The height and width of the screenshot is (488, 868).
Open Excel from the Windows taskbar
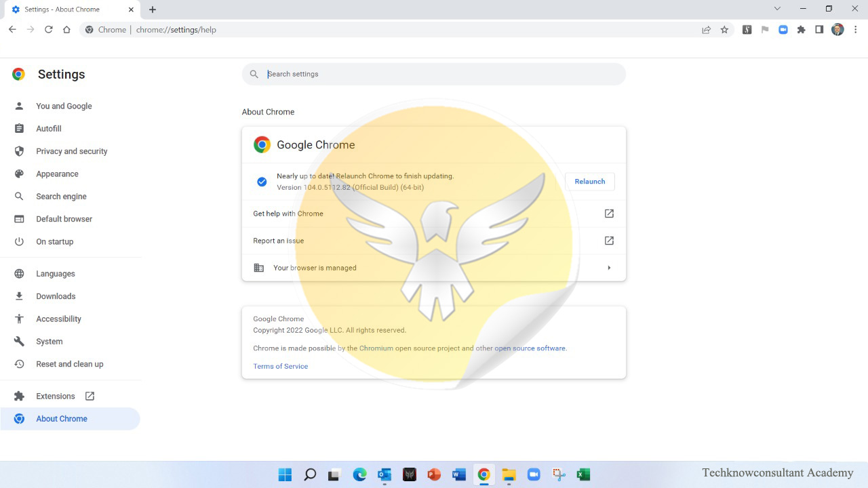click(x=583, y=474)
